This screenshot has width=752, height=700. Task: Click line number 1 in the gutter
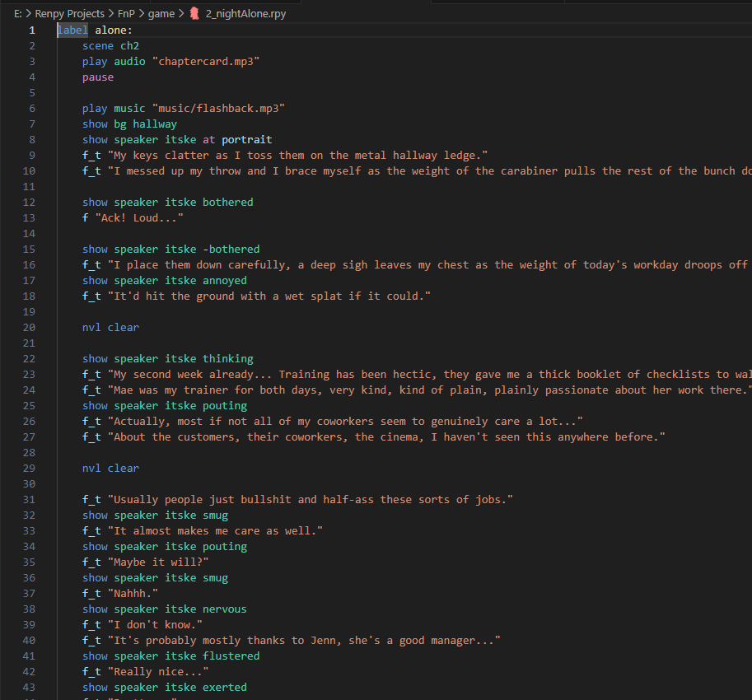pos(32,30)
